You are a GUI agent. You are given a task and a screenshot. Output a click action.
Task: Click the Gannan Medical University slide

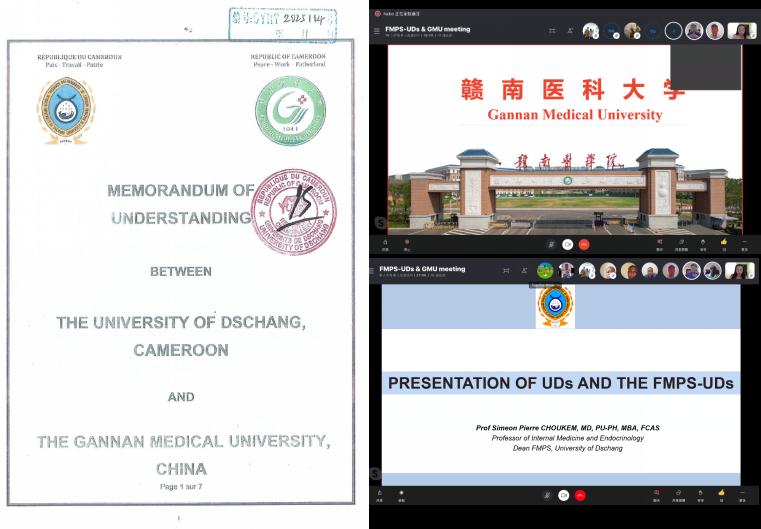(x=564, y=140)
